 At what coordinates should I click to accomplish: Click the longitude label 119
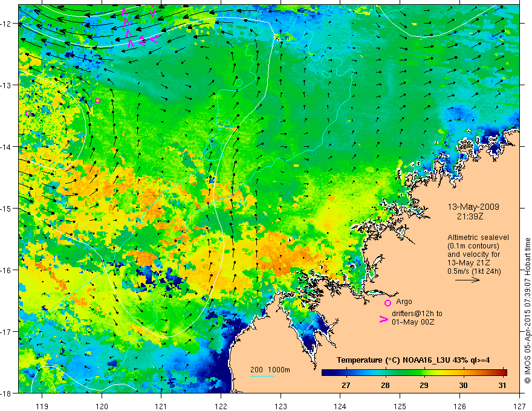42,406
